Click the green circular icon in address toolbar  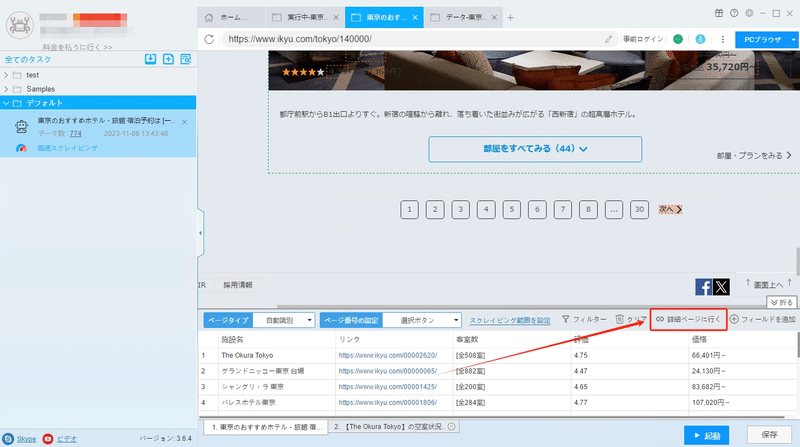[678, 39]
